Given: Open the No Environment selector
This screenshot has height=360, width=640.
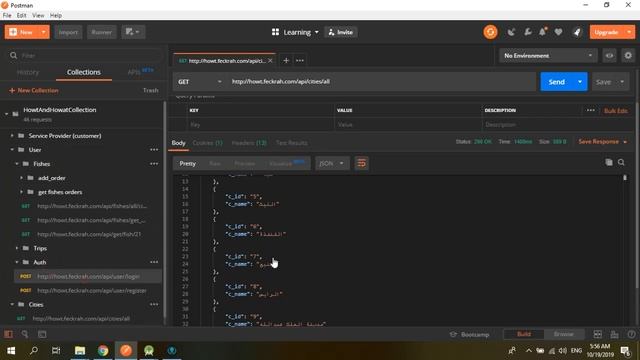Looking at the screenshot, I should [548, 56].
